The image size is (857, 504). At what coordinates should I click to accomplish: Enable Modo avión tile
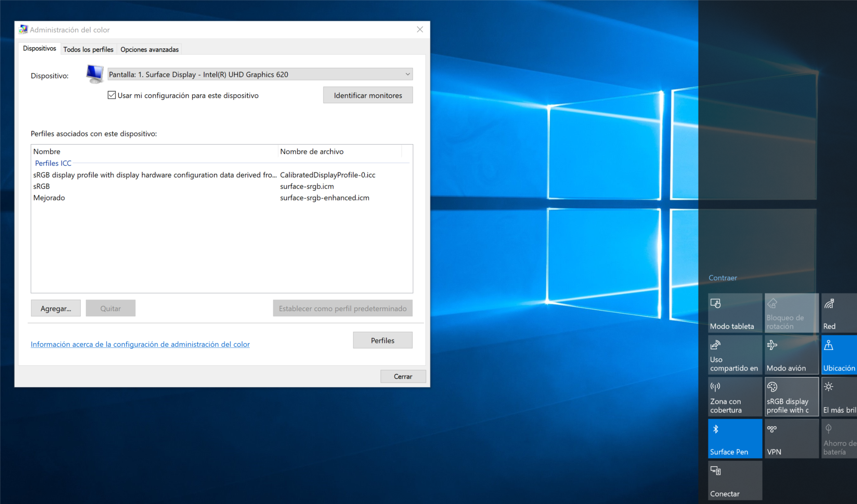[792, 355]
